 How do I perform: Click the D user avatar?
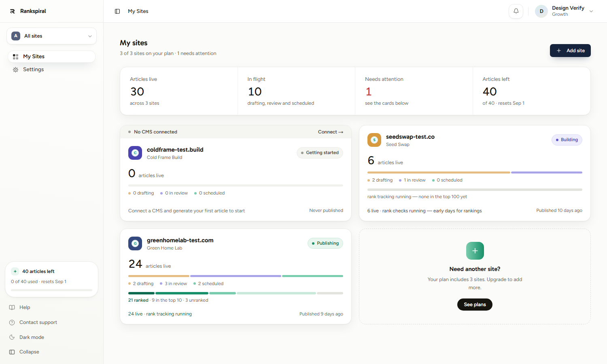[541, 11]
